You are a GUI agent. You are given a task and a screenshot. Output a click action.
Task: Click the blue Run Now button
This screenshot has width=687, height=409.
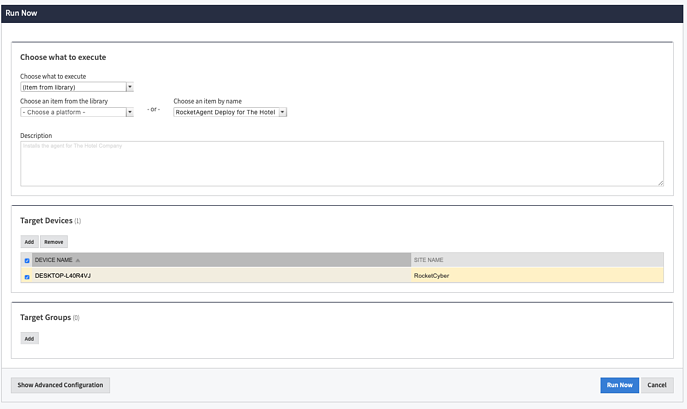(620, 385)
